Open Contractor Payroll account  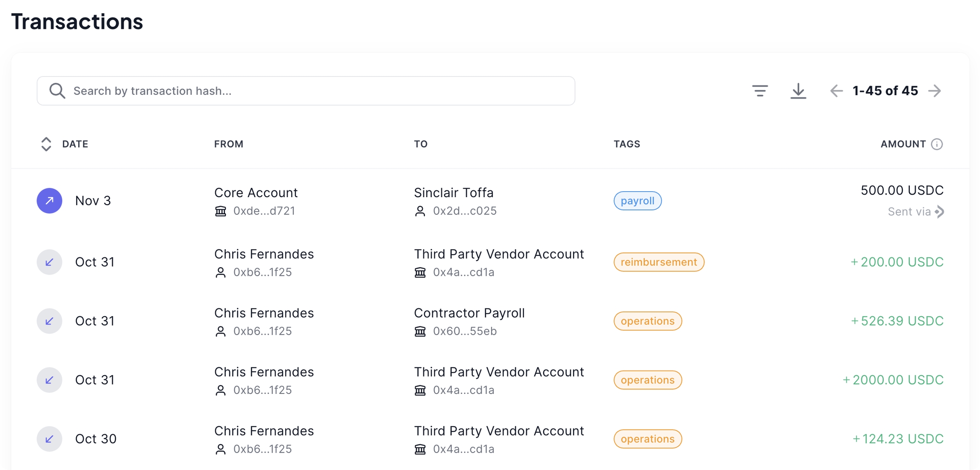469,313
